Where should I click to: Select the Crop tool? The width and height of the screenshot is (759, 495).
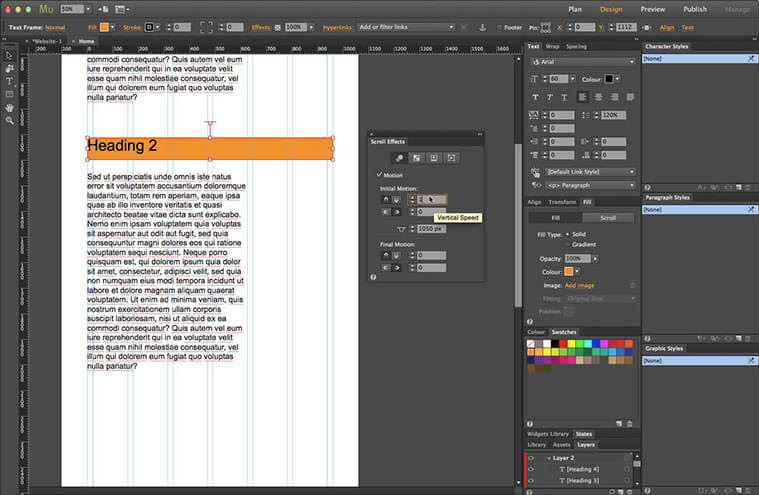9,68
